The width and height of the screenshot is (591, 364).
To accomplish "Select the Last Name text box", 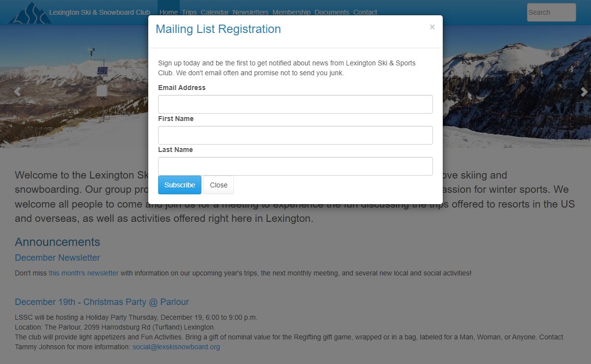I will tap(295, 166).
